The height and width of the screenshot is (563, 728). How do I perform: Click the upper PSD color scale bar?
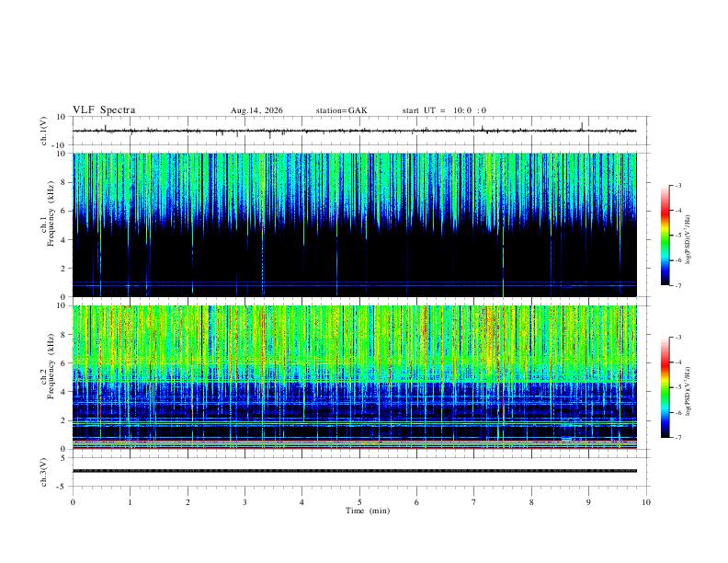coord(665,236)
